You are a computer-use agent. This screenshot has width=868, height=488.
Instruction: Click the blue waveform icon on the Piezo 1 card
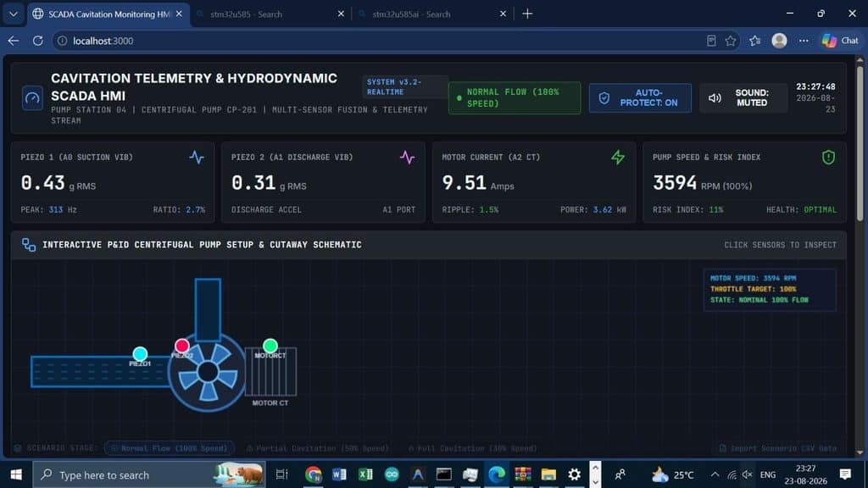click(x=197, y=157)
